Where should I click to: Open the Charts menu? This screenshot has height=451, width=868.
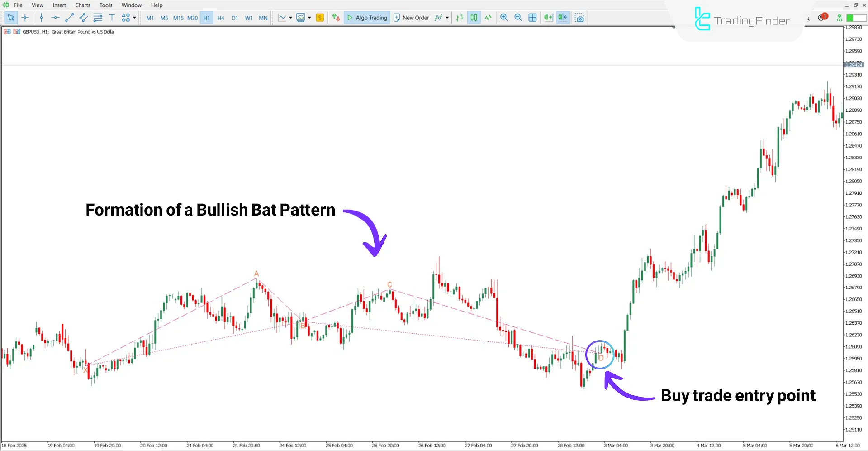click(82, 5)
